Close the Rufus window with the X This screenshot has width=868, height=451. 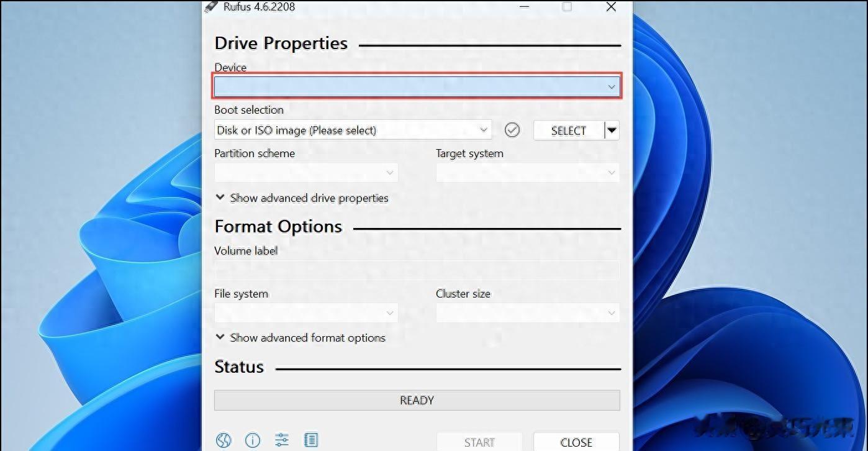click(611, 7)
